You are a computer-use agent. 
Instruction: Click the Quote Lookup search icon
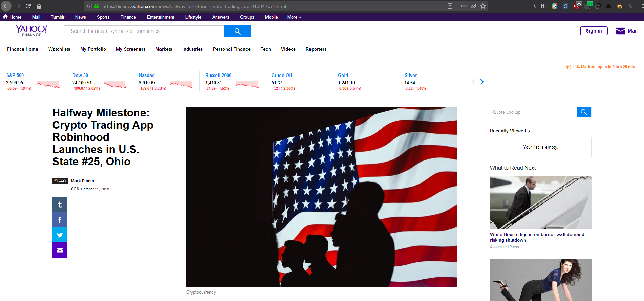tap(584, 112)
